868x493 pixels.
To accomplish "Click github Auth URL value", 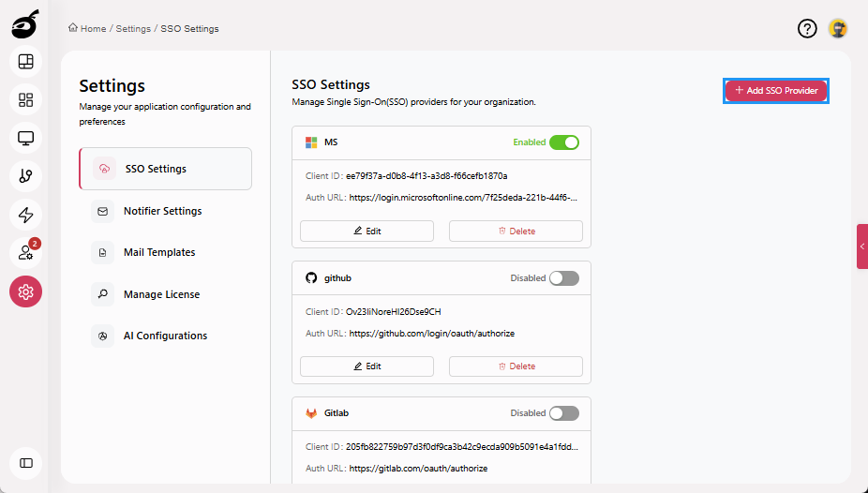I will point(432,334).
